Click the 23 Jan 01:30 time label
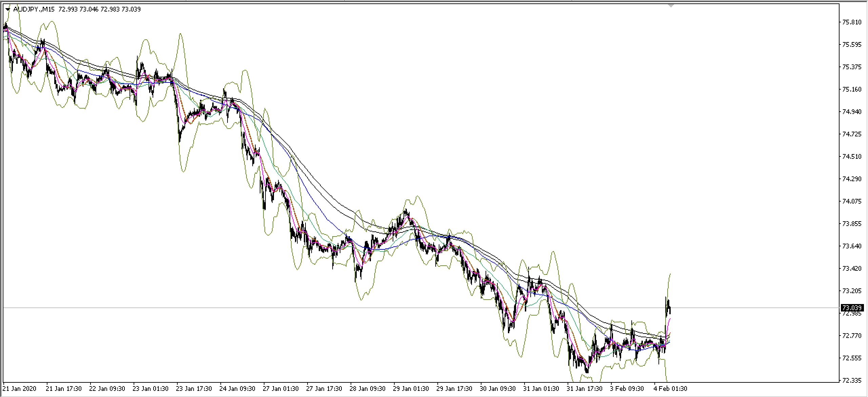 151,389
